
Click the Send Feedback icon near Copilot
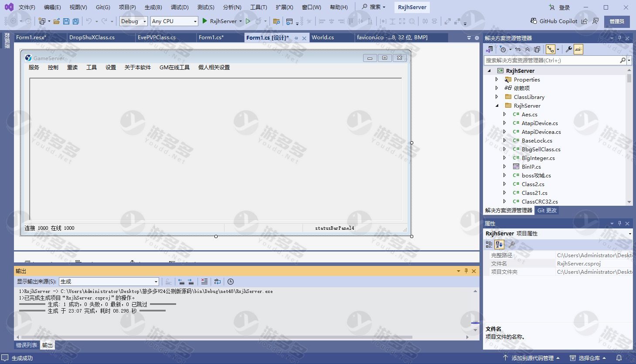pos(595,21)
